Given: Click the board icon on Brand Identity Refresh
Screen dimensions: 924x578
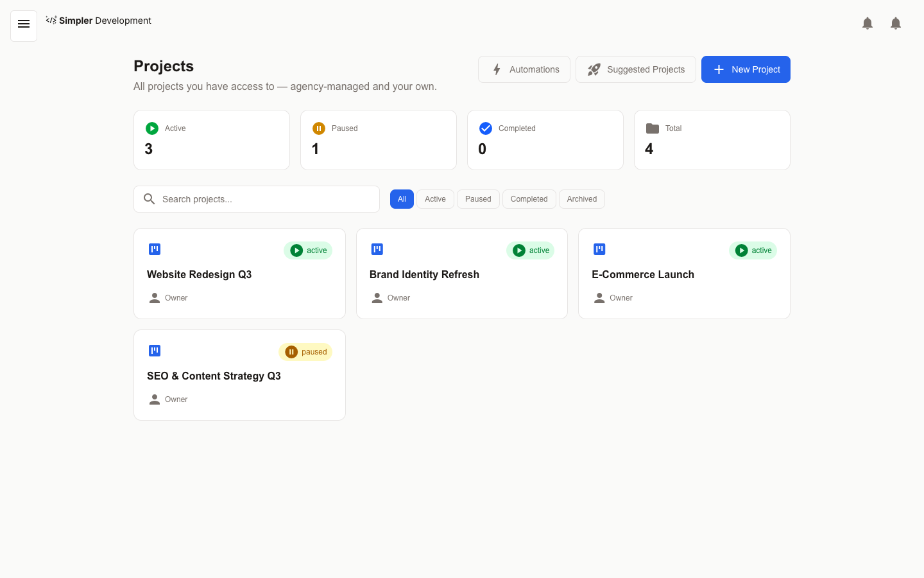Looking at the screenshot, I should 377,249.
